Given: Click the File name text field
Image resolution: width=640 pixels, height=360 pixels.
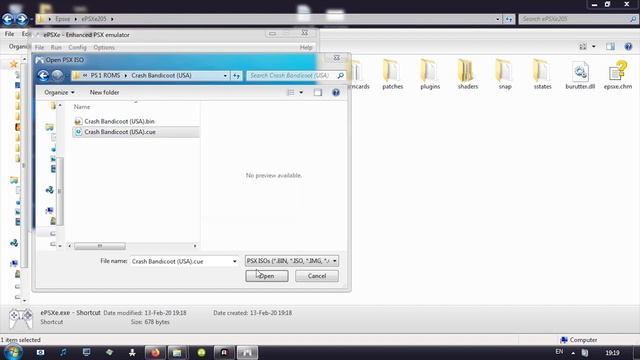Looking at the screenshot, I should pyautogui.click(x=181, y=261).
